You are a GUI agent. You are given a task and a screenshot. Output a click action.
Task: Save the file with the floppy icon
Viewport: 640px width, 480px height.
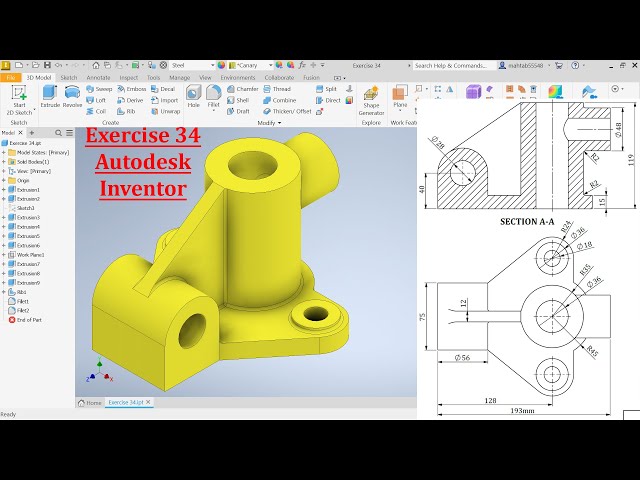coord(47,65)
